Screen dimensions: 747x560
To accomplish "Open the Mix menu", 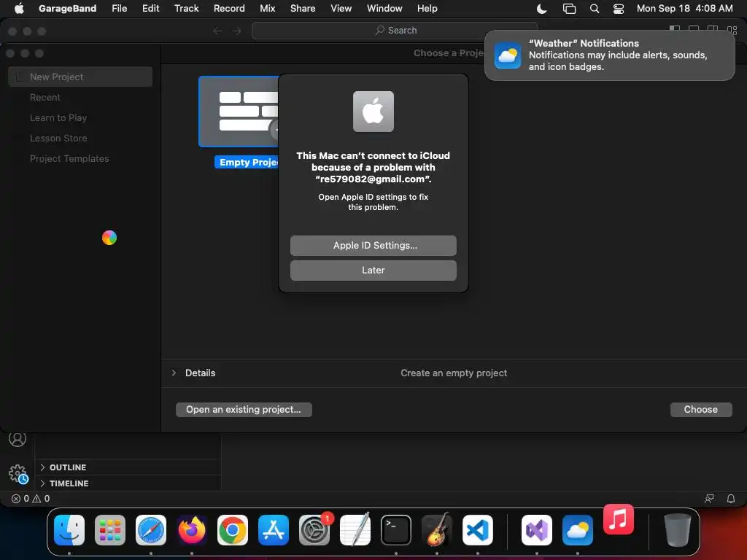I will coord(267,8).
